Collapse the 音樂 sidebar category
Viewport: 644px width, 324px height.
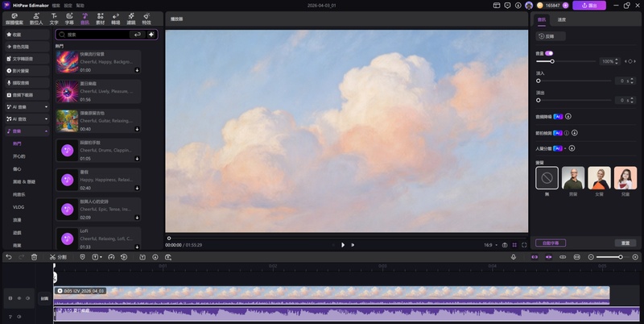[x=46, y=131]
